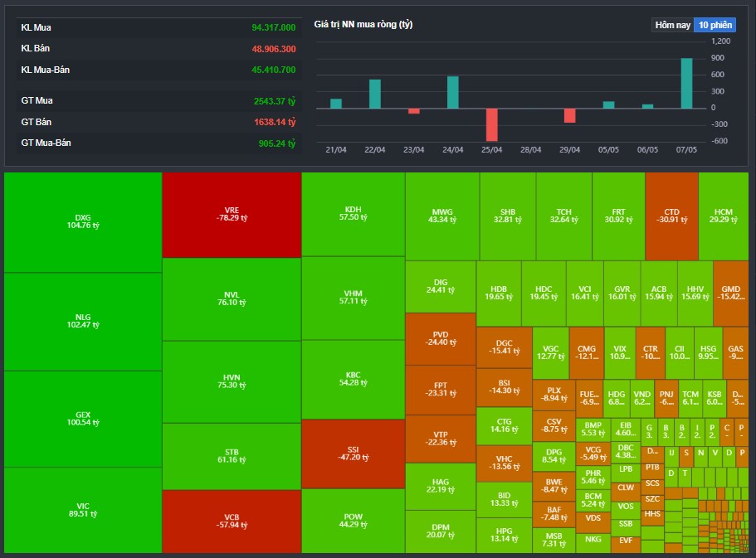Select the GMD orange tile
This screenshot has height=558, width=756.
pyautogui.click(x=731, y=294)
